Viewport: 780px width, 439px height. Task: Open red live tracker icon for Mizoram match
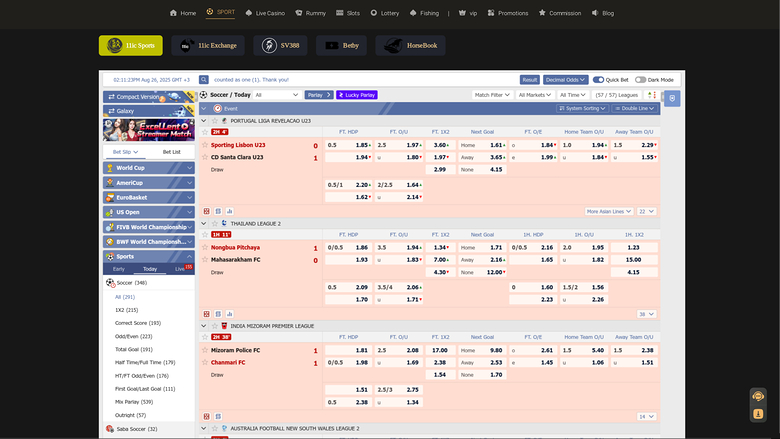click(206, 417)
